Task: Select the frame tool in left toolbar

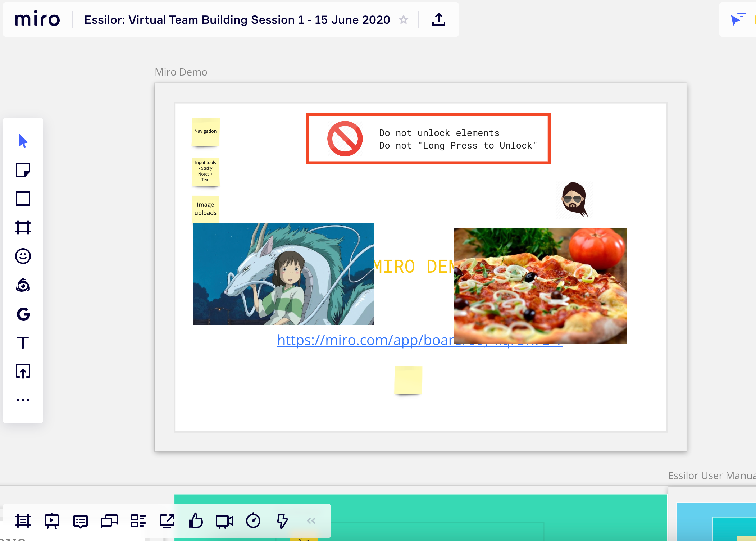Action: 23,227
